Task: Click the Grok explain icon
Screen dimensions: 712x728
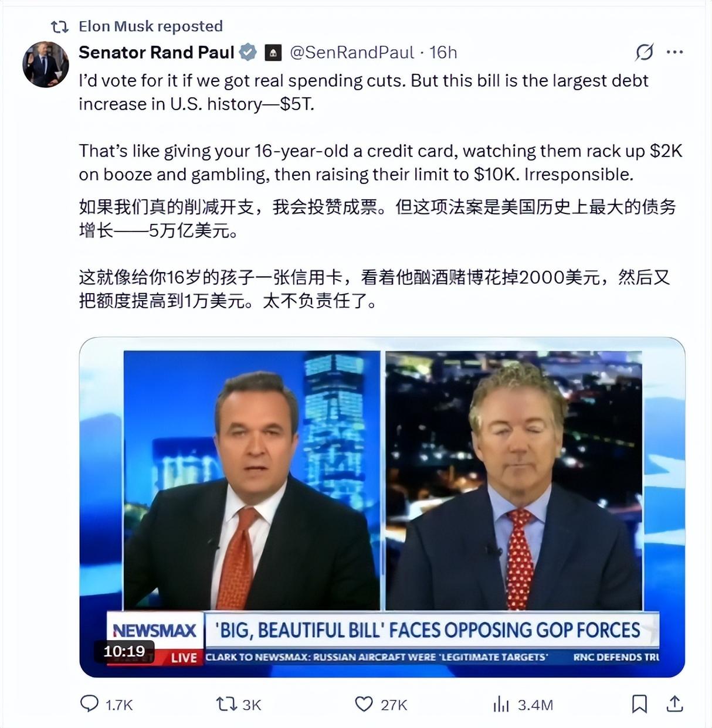Action: pyautogui.click(x=644, y=52)
